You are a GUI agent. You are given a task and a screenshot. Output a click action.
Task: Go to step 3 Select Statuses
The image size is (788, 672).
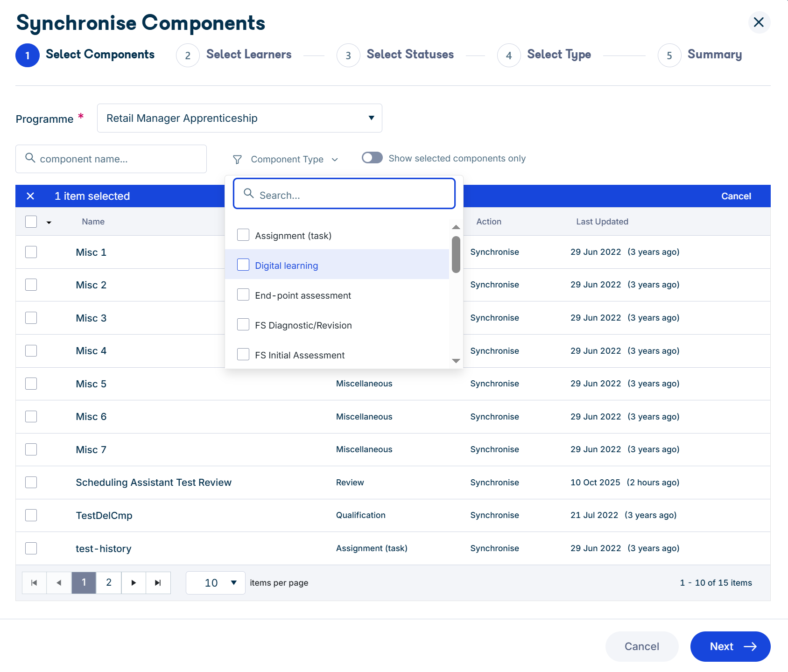point(395,55)
